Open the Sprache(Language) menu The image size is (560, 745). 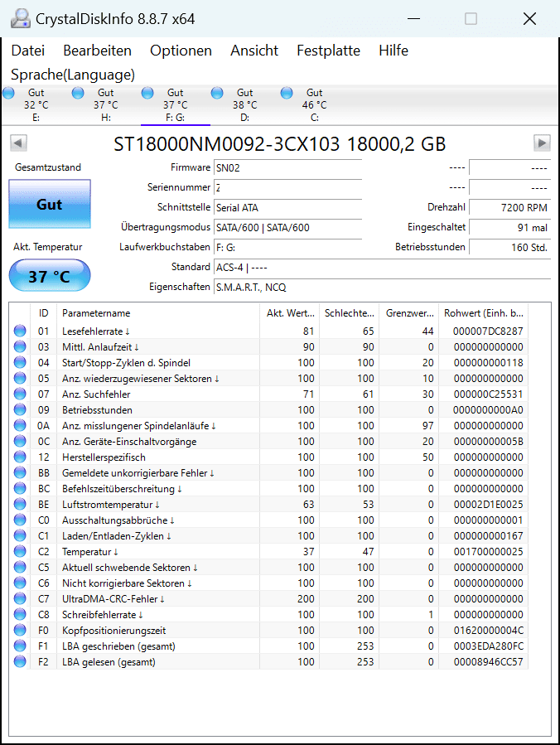[73, 75]
